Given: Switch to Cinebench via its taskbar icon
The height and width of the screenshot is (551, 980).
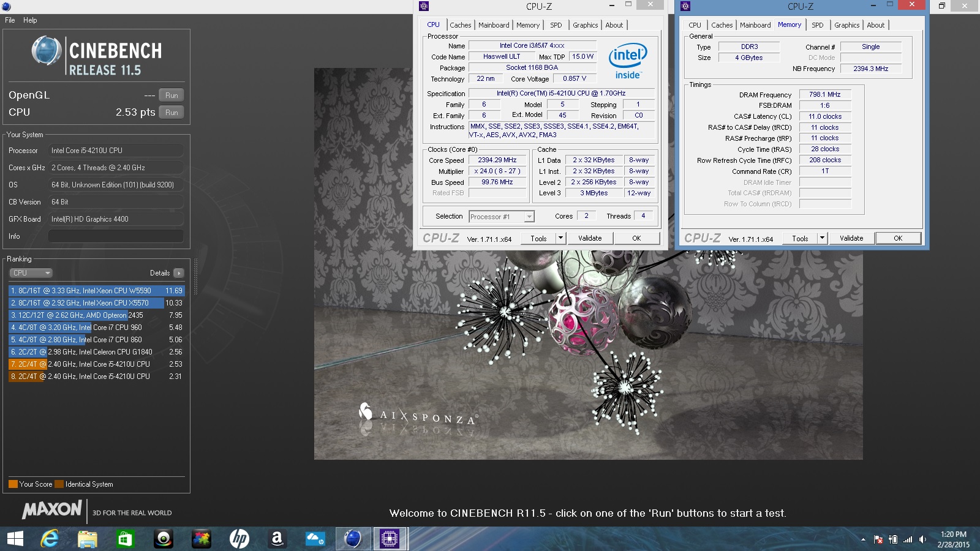Looking at the screenshot, I should pos(353,539).
